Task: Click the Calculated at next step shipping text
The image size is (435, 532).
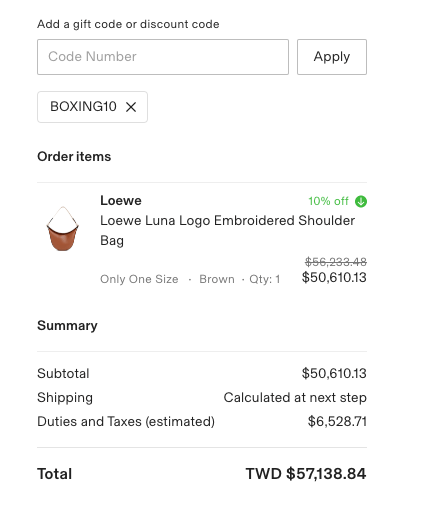Action: 295,398
